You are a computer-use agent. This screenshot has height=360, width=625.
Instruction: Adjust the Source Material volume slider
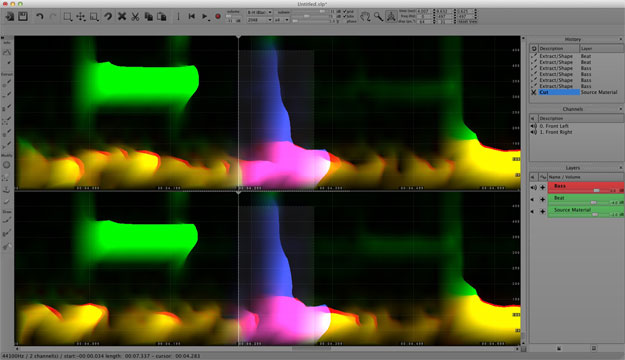click(595, 214)
